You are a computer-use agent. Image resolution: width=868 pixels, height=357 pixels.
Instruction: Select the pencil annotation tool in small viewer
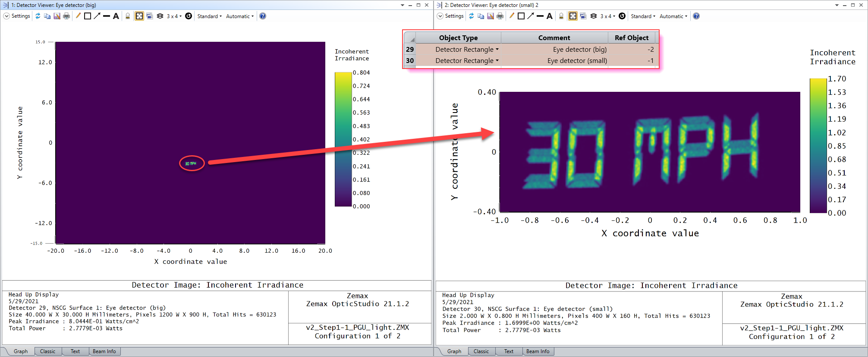[512, 16]
